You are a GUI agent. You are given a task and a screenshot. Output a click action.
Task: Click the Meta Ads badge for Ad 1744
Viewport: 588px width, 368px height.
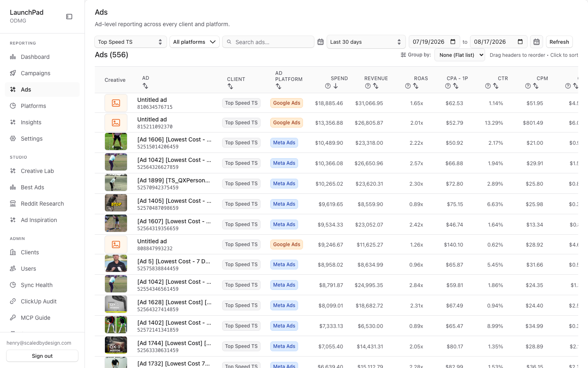pyautogui.click(x=284, y=346)
